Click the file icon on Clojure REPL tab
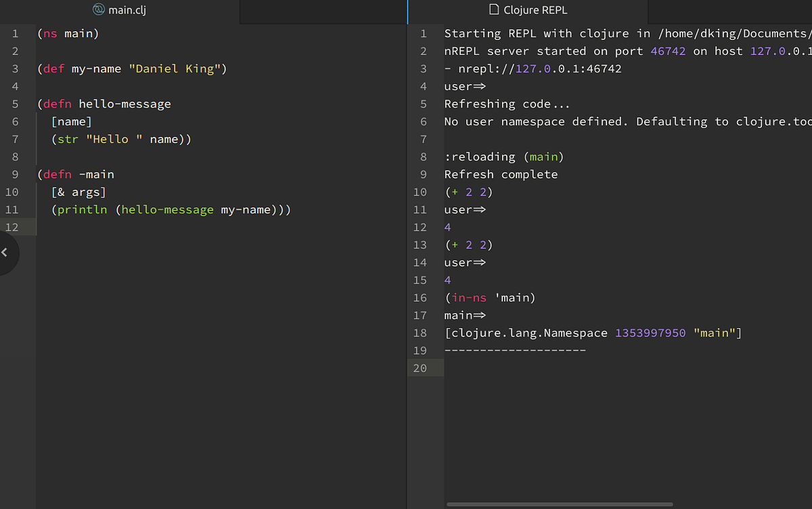Image resolution: width=812 pixels, height=509 pixels. point(493,9)
